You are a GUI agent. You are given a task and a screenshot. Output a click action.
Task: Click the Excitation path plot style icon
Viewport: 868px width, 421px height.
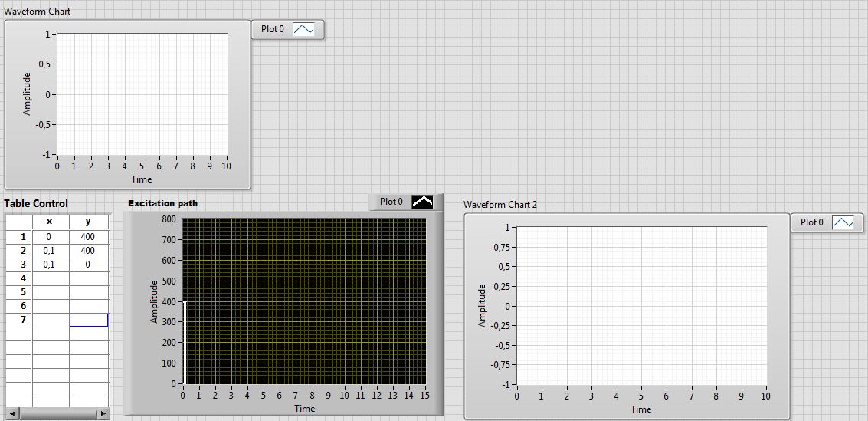422,202
